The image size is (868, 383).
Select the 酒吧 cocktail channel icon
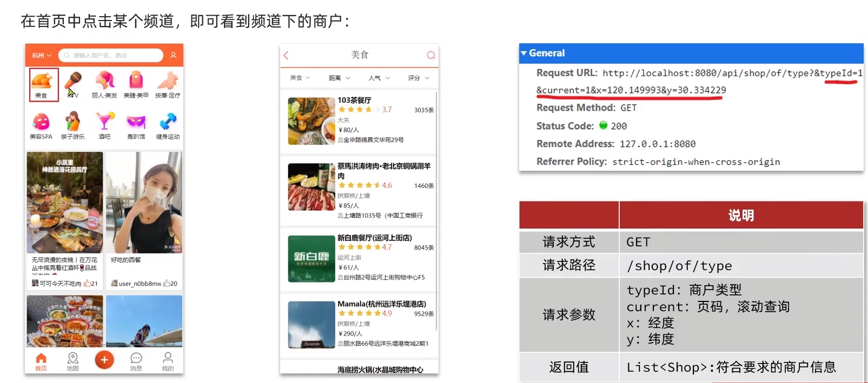pos(104,122)
